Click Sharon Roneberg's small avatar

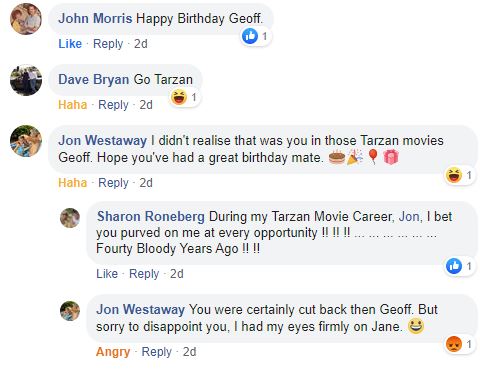click(70, 218)
